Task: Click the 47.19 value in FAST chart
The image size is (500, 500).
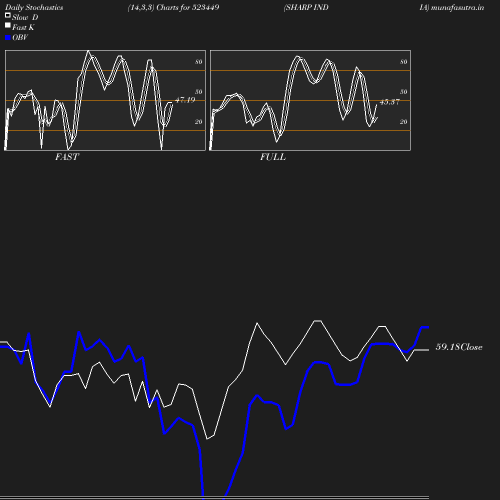Action: (x=185, y=100)
